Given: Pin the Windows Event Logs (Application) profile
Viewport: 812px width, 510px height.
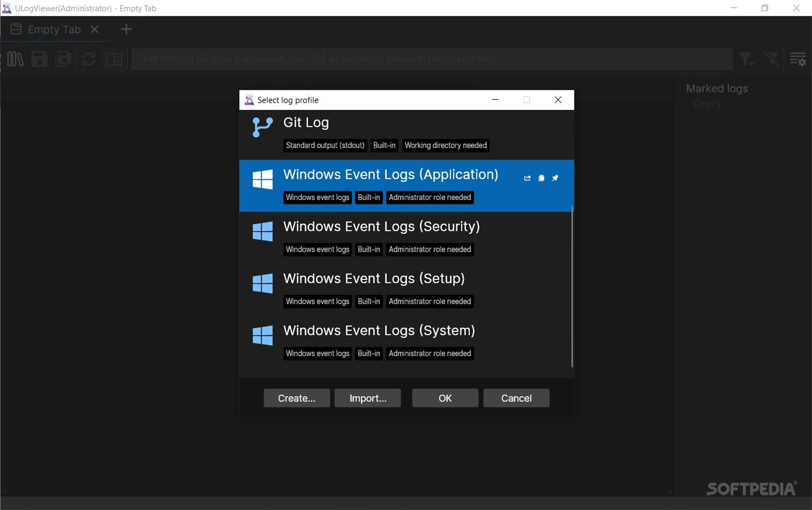Looking at the screenshot, I should point(555,178).
